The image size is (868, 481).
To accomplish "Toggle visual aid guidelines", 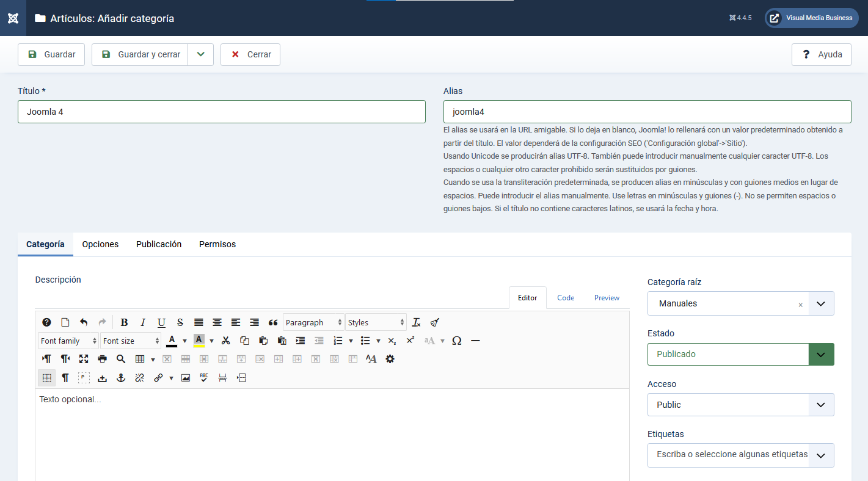I will pyautogui.click(x=46, y=378).
